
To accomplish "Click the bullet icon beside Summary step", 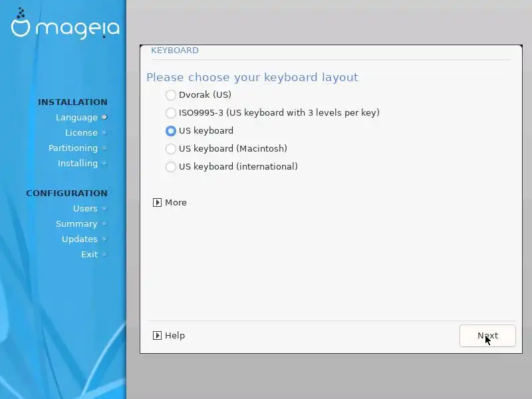I will (104, 223).
